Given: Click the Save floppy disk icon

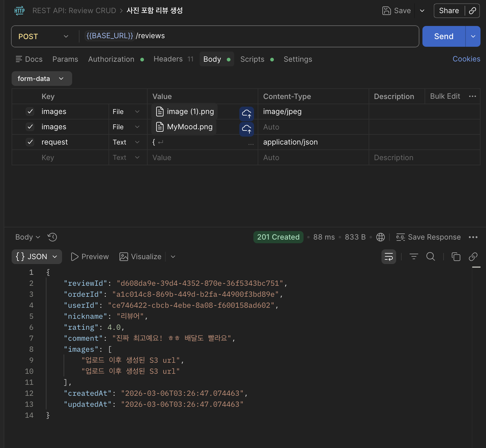Looking at the screenshot, I should [387, 11].
